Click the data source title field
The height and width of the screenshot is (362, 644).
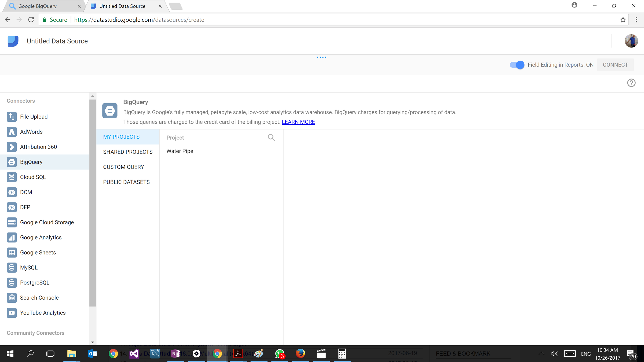pyautogui.click(x=57, y=41)
